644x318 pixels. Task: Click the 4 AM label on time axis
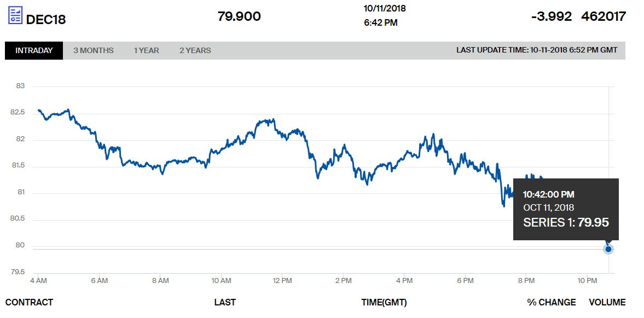(x=38, y=281)
